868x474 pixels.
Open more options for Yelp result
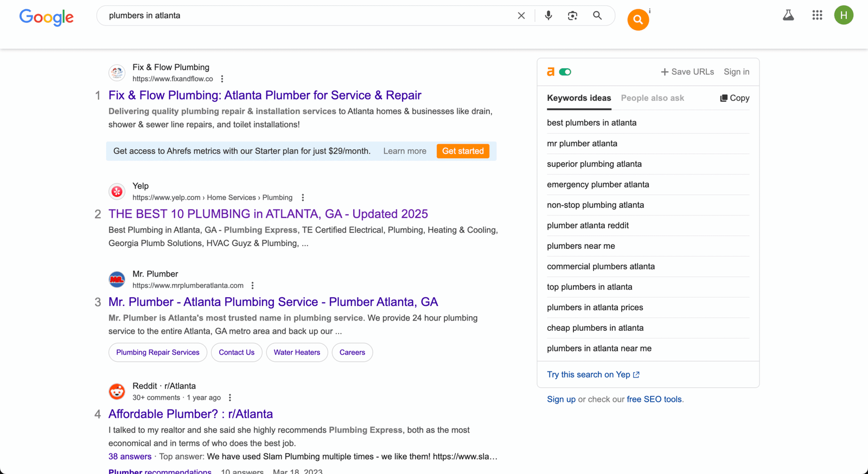pyautogui.click(x=303, y=198)
